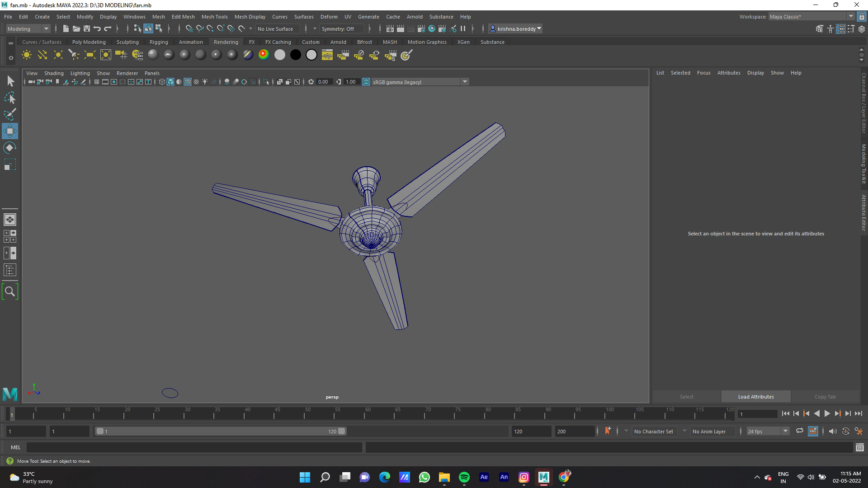
Task: Click inside the MEL command line field
Action: coord(181,447)
